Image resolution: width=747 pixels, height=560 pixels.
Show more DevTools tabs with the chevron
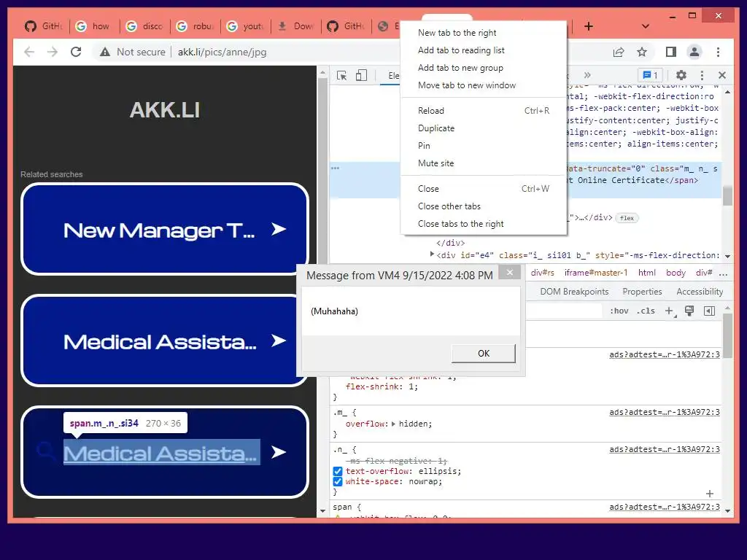coord(587,75)
